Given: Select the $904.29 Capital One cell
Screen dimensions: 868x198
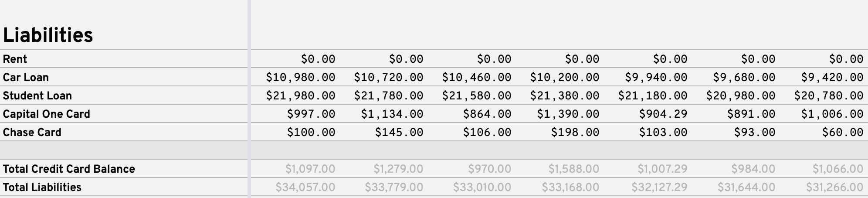Looking at the screenshot, I should (663, 114).
